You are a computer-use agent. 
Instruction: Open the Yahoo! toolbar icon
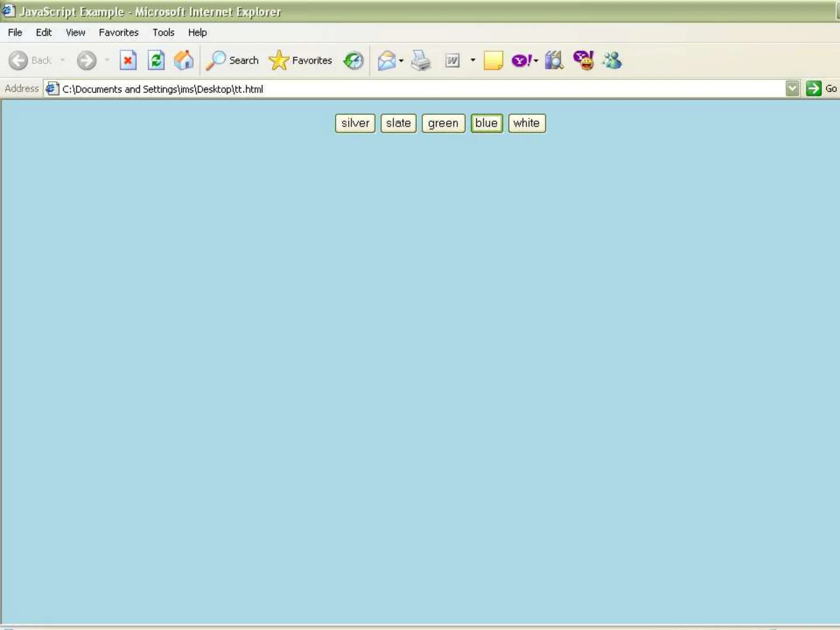(x=521, y=61)
